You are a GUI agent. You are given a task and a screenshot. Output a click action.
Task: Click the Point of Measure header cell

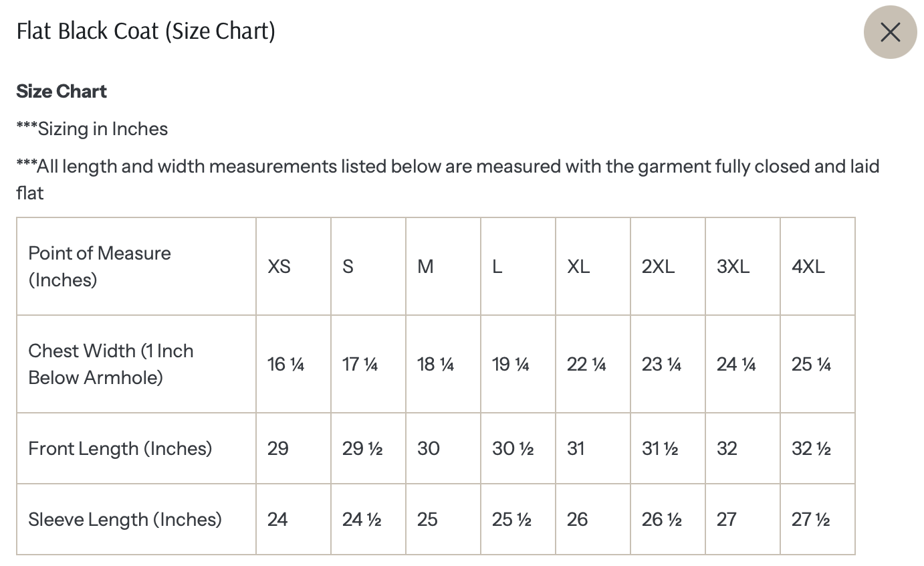pos(100,266)
